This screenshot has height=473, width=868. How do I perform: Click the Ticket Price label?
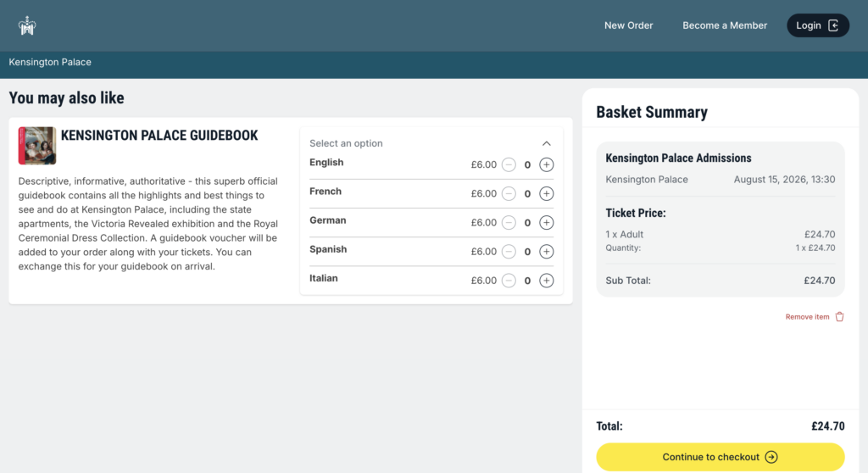[x=636, y=214]
